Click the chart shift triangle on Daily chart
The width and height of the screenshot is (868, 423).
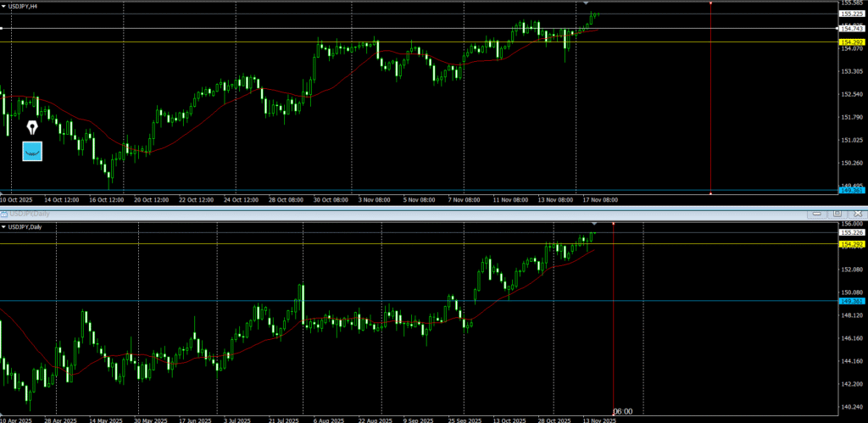tap(593, 223)
